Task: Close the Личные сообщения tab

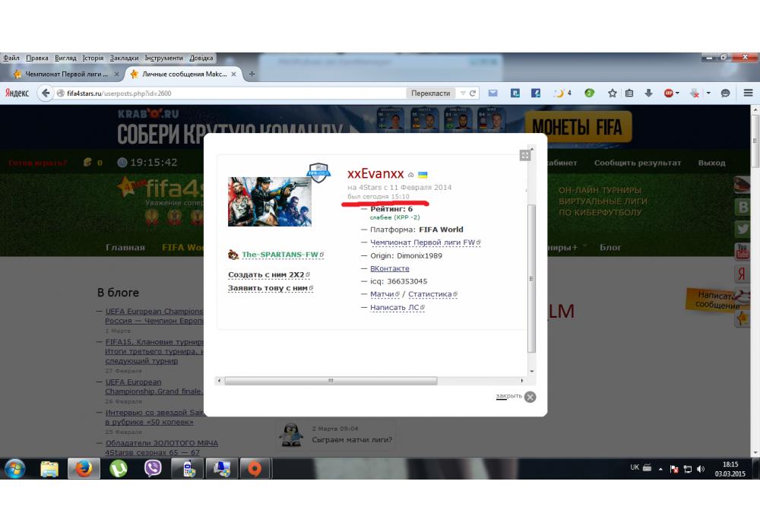Action: (233, 74)
